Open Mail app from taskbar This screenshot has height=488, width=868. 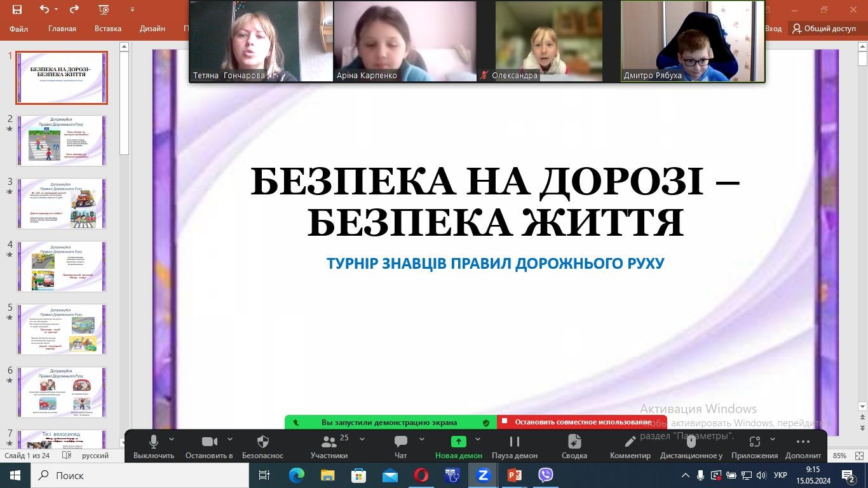[390, 475]
